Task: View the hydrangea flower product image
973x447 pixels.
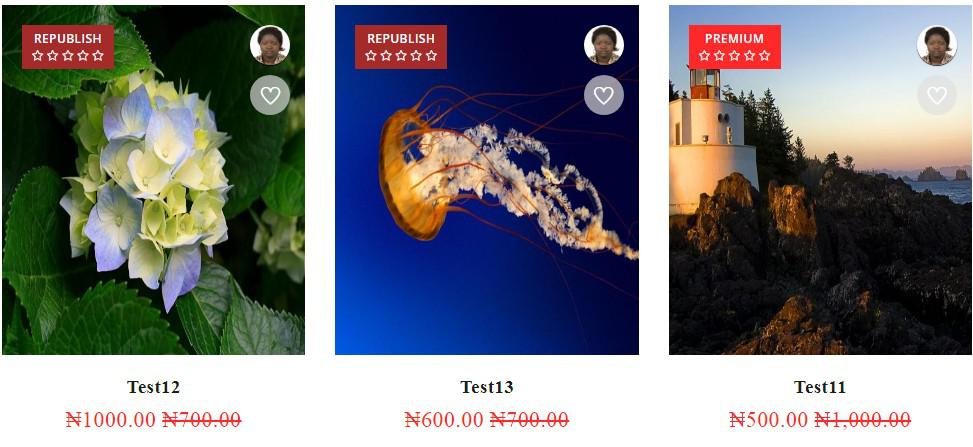Action: (153, 180)
